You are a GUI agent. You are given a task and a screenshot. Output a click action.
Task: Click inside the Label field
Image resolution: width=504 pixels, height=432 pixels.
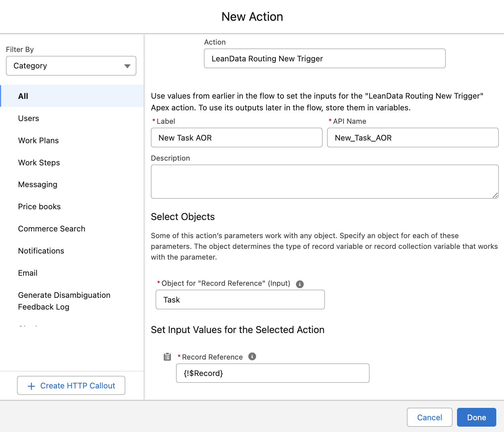236,138
